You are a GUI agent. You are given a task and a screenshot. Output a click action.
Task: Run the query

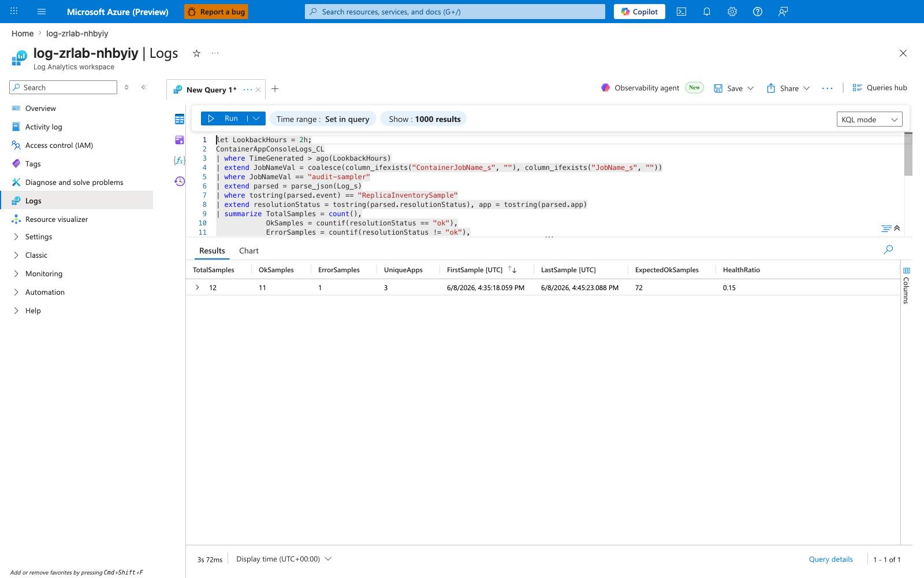click(223, 118)
